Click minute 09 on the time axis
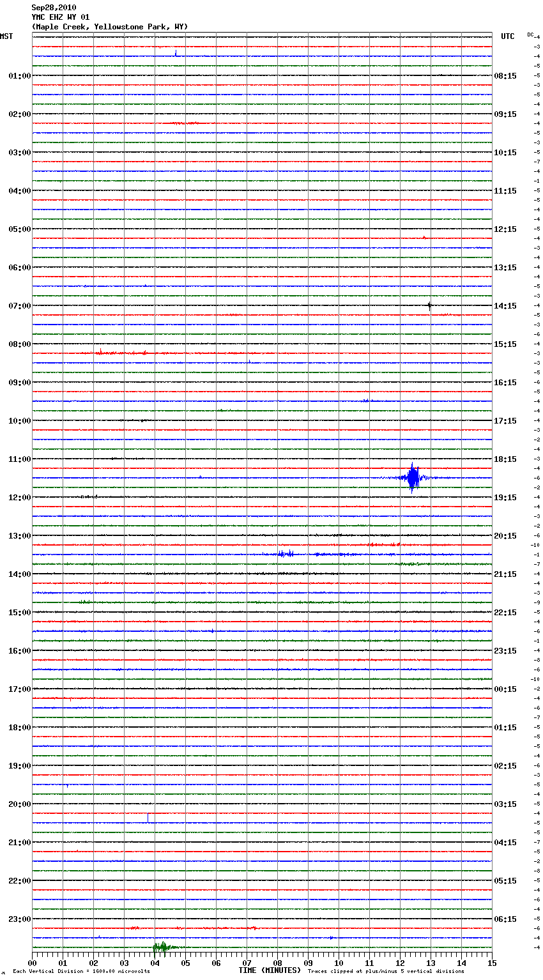Image resolution: width=543 pixels, height=980 pixels. (x=308, y=963)
